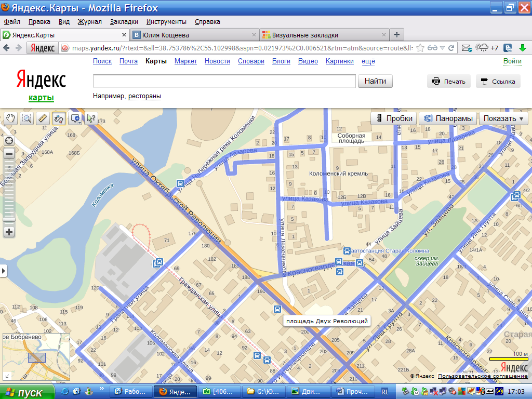Viewport: 532px width, 399px height.
Task: Click the RL language indicator in taskbar
Action: point(385,392)
